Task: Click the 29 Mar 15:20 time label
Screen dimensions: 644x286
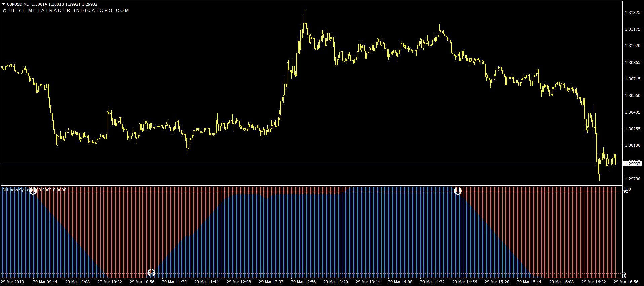Action: 497,282
